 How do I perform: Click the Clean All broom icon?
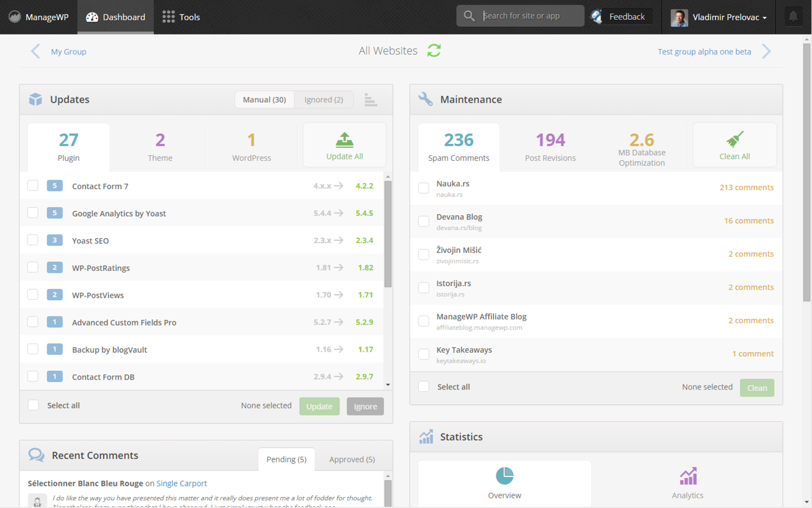(735, 139)
